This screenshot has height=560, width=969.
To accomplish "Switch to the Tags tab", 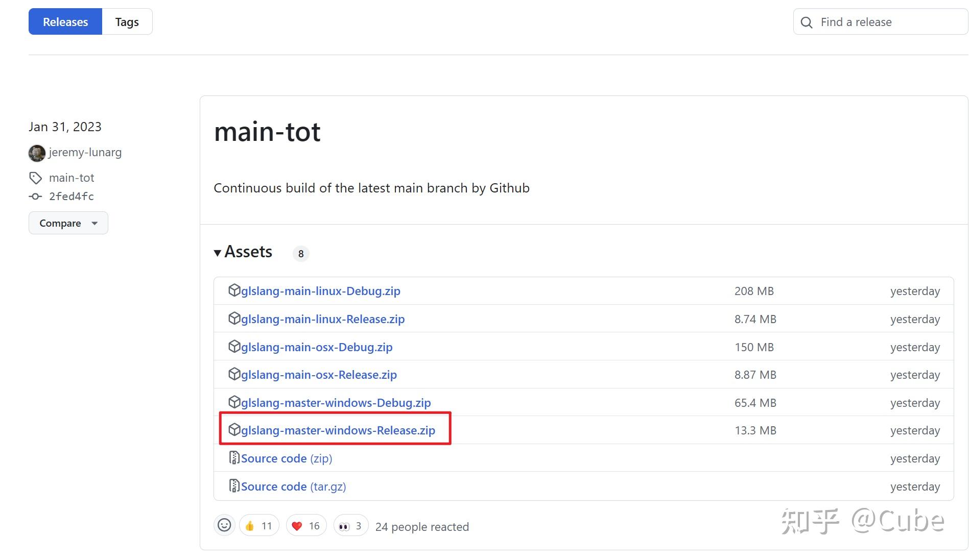I will tap(127, 22).
